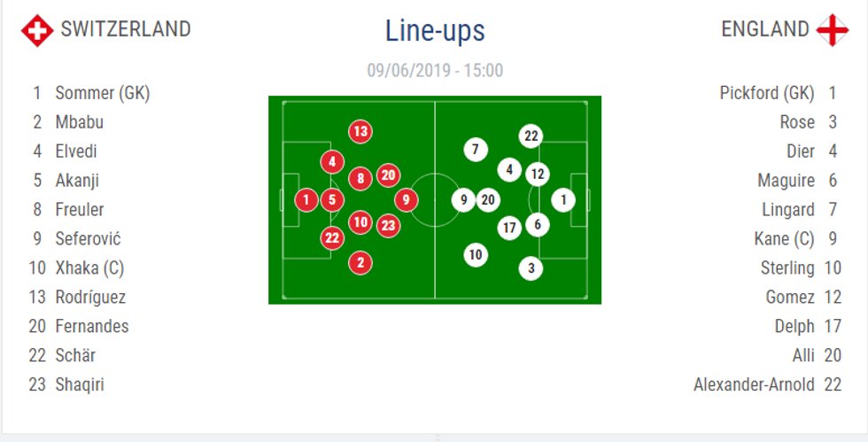Image resolution: width=868 pixels, height=442 pixels.
Task: Select England player marker number 17
Action: 509,229
